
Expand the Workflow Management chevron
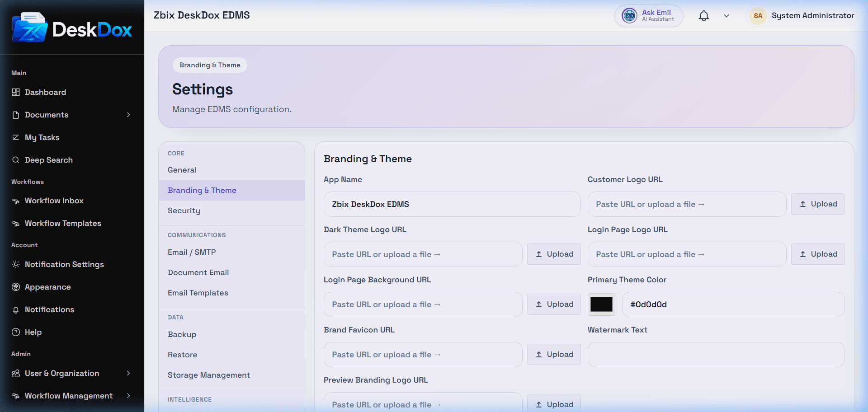point(128,396)
